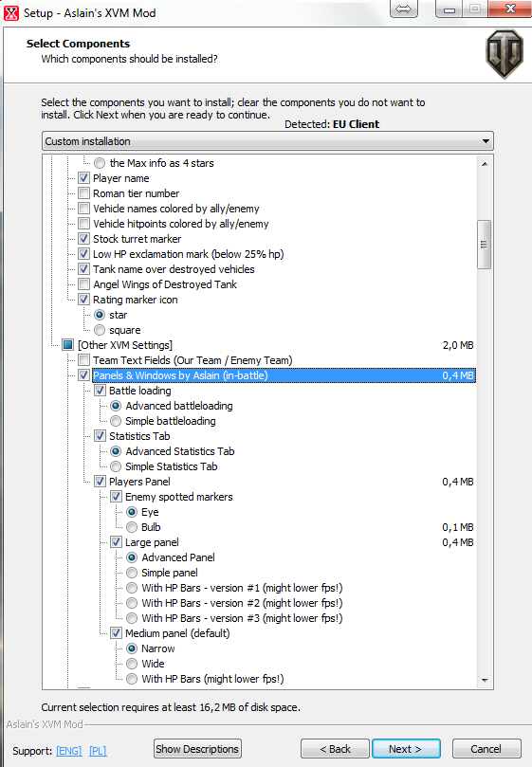
Task: Click the World of Tanks logo icon
Action: tap(504, 54)
